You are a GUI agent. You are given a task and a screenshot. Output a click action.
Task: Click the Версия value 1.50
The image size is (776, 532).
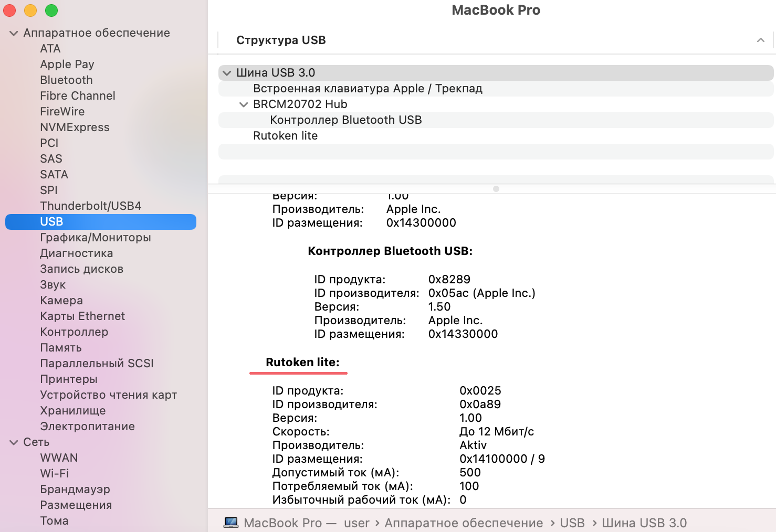tap(439, 307)
